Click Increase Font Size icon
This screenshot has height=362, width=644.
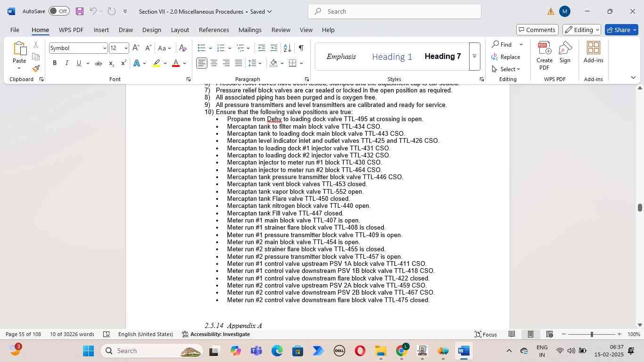pyautogui.click(x=136, y=48)
